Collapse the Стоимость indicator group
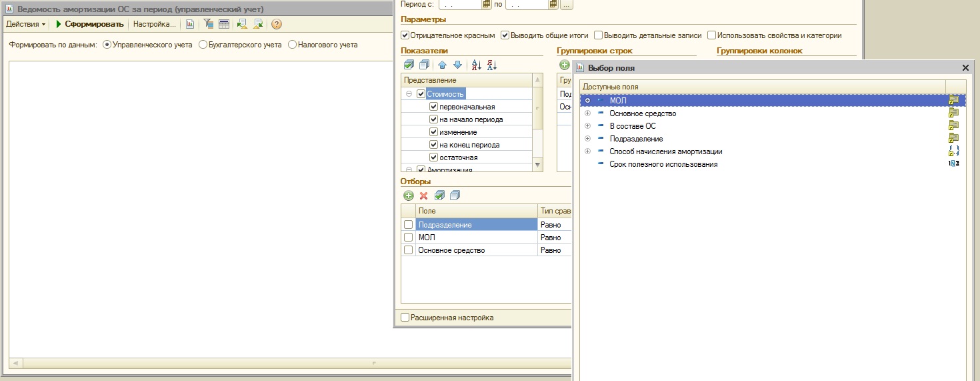 click(409, 94)
